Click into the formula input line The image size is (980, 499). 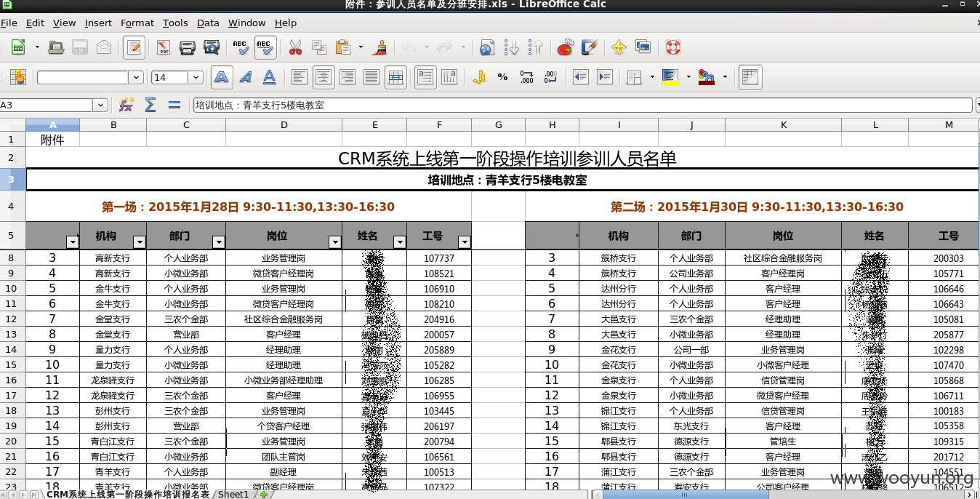582,105
